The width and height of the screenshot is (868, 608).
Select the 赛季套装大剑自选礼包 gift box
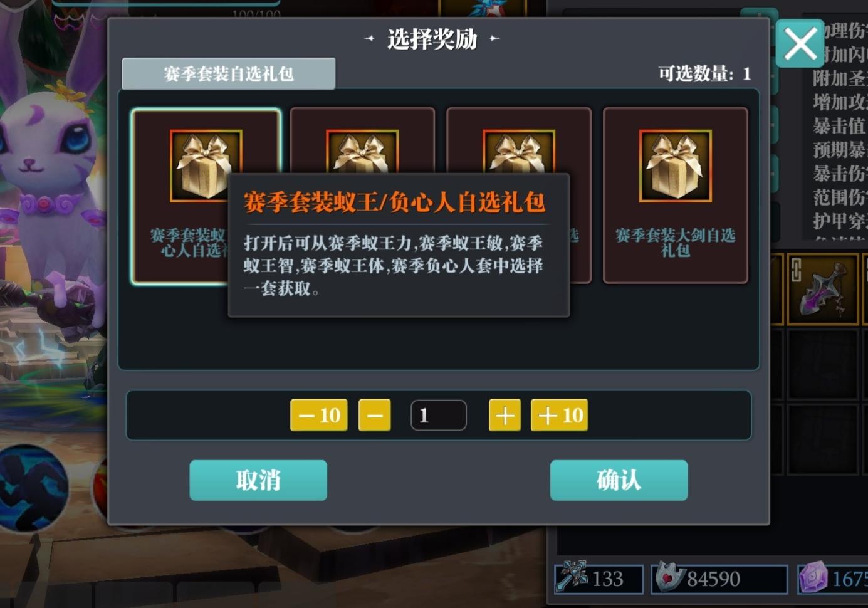point(675,196)
